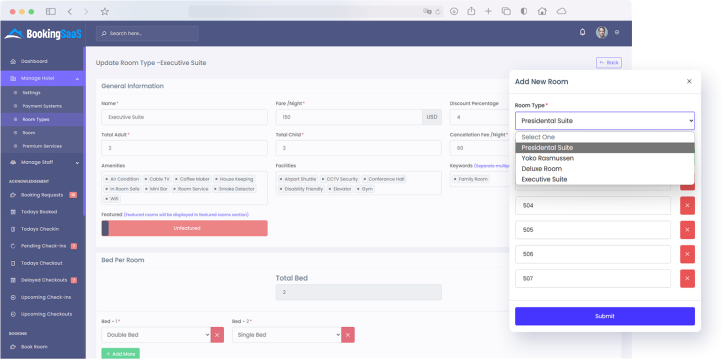Open browser downloads icon
Screen dimensions: 725x360
point(454,12)
